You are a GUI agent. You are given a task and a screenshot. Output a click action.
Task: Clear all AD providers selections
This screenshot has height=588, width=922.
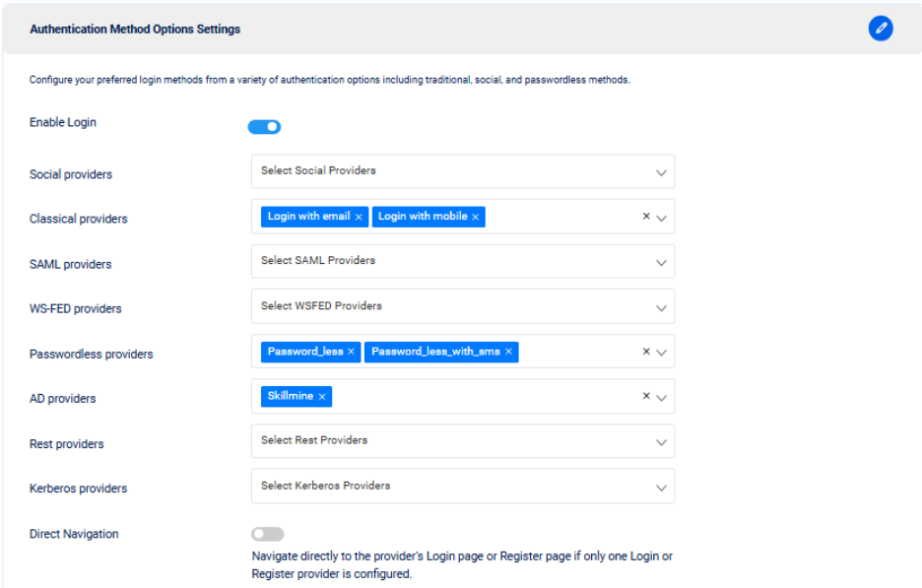coord(646,396)
